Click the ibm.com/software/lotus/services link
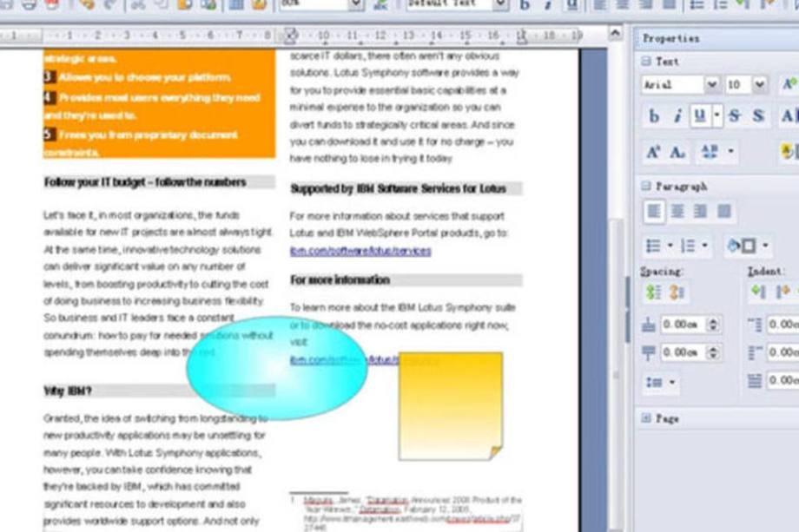 [x=360, y=251]
